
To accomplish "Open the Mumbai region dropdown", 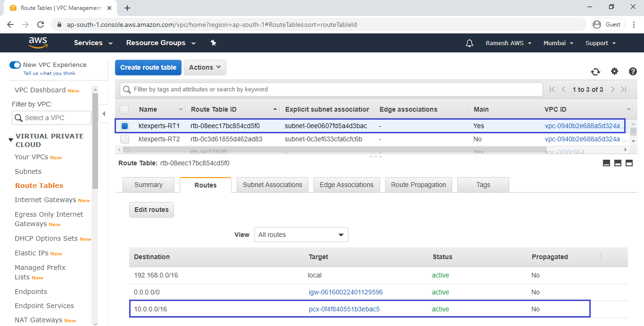I will point(558,43).
